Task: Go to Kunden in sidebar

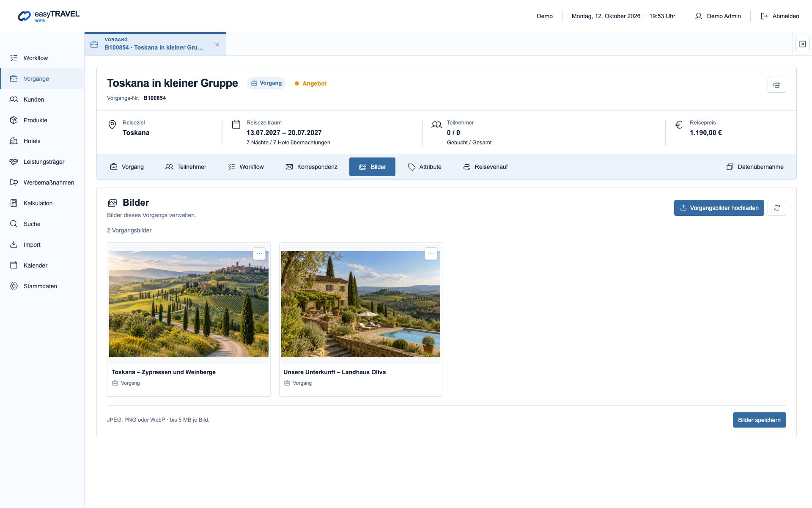Action: (42, 99)
